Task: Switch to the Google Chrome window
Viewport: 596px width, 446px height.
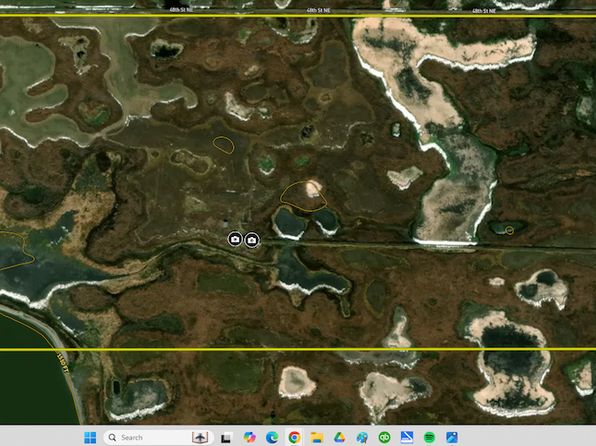Action: pyautogui.click(x=294, y=437)
